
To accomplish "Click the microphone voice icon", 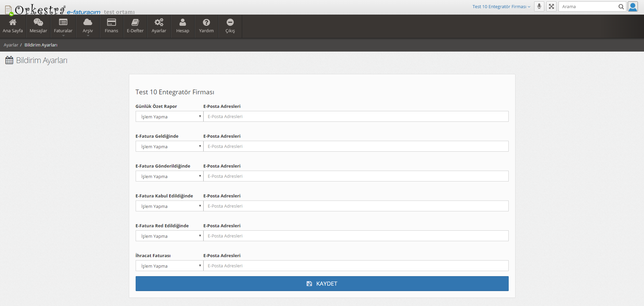I will coord(539,6).
